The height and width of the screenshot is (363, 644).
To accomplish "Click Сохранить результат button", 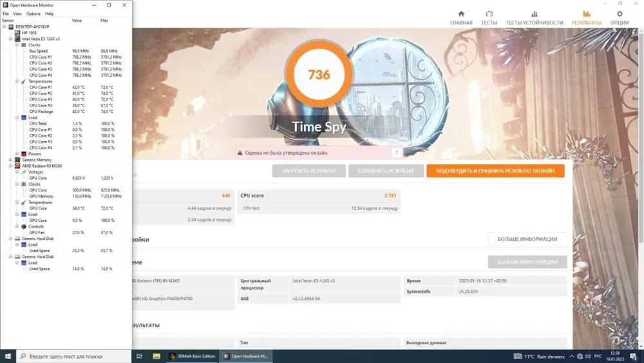I will click(386, 171).
